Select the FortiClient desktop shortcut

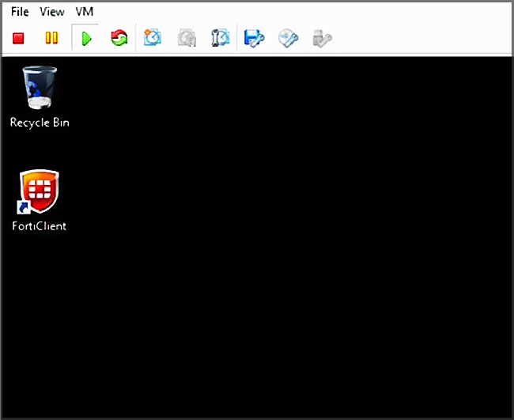tap(39, 191)
